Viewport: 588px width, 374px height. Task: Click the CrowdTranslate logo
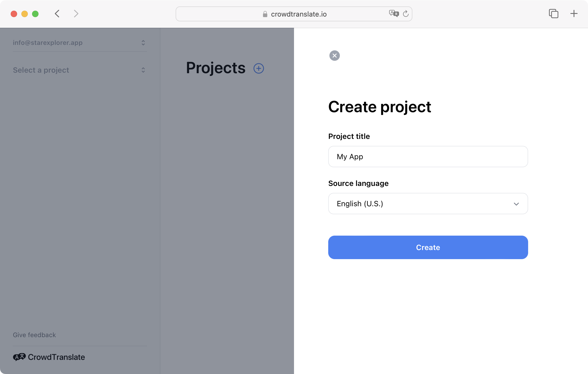pos(49,357)
